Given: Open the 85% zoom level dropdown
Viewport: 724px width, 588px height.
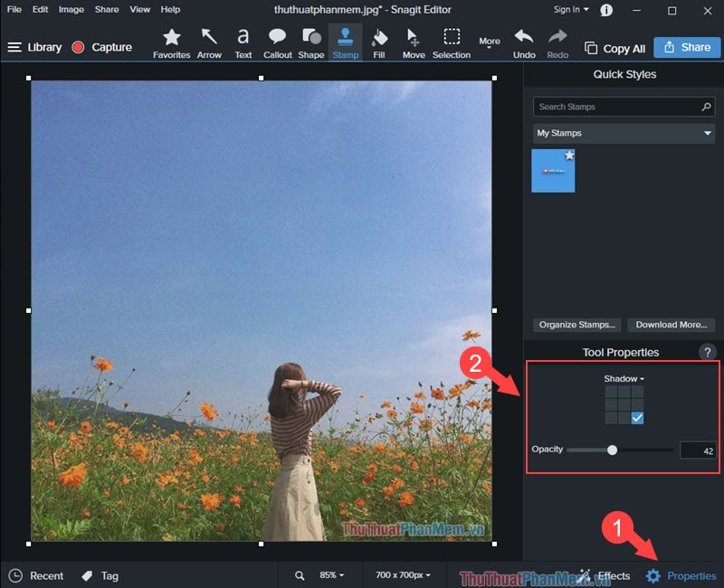Looking at the screenshot, I should tap(331, 574).
